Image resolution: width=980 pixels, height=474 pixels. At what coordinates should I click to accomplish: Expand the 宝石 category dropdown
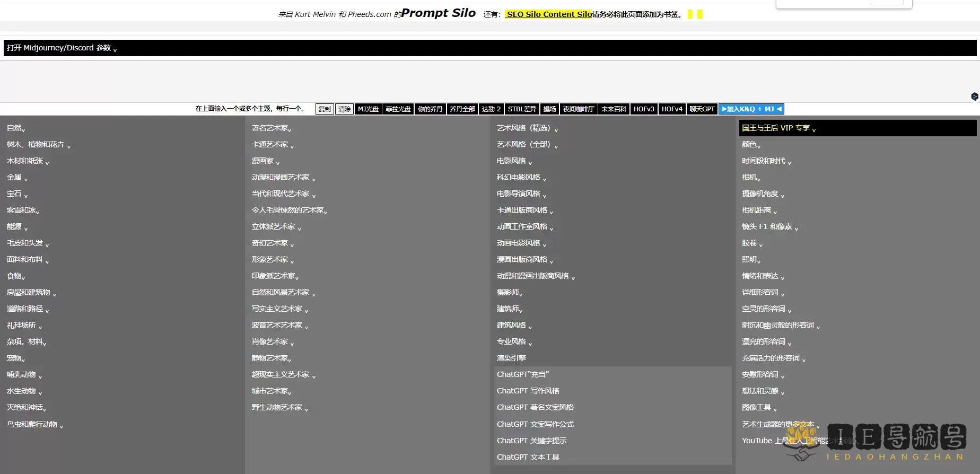tap(17, 194)
